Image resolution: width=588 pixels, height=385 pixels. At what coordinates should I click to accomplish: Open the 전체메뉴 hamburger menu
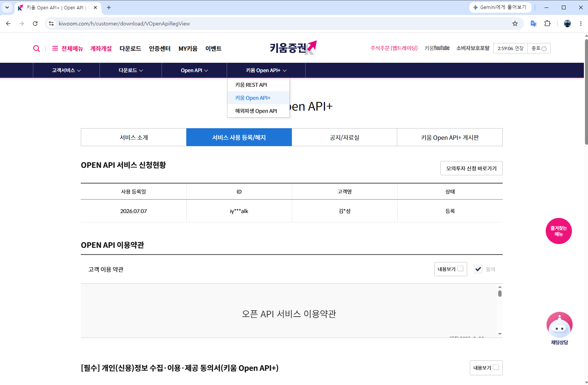(x=67, y=49)
